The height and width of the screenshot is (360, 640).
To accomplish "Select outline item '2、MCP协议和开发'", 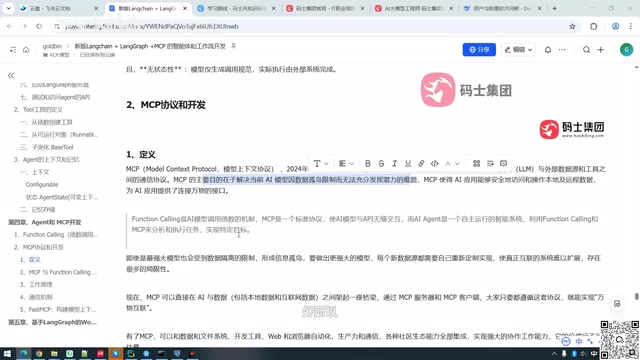I will coord(39,247).
